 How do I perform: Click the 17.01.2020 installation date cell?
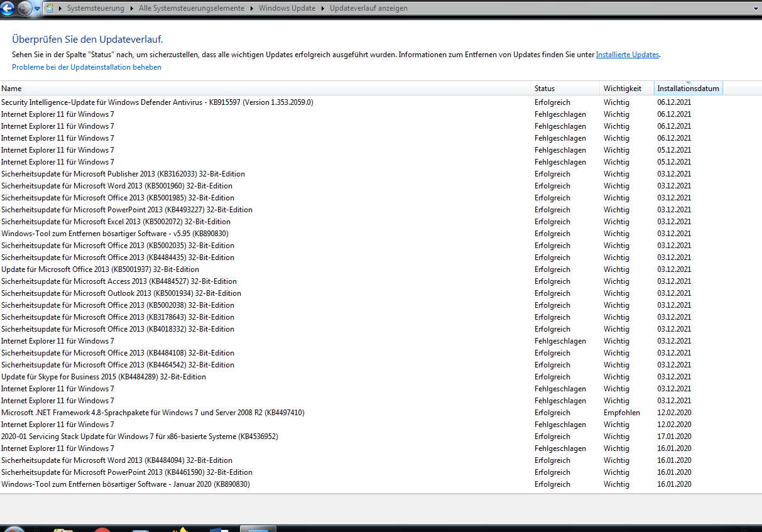[x=674, y=437]
